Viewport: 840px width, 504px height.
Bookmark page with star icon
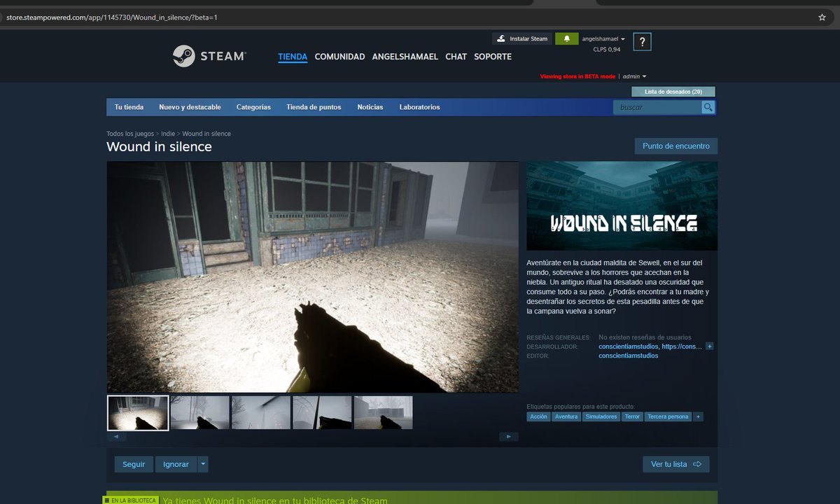click(822, 17)
